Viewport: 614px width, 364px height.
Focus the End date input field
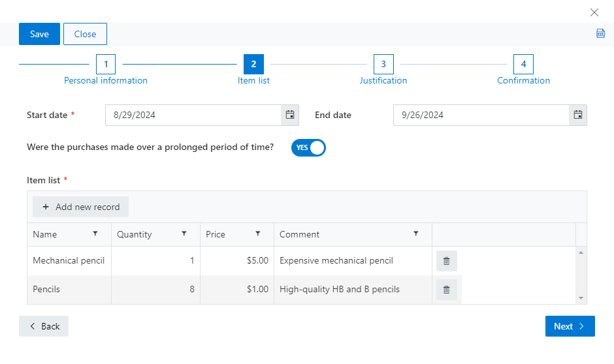[481, 115]
